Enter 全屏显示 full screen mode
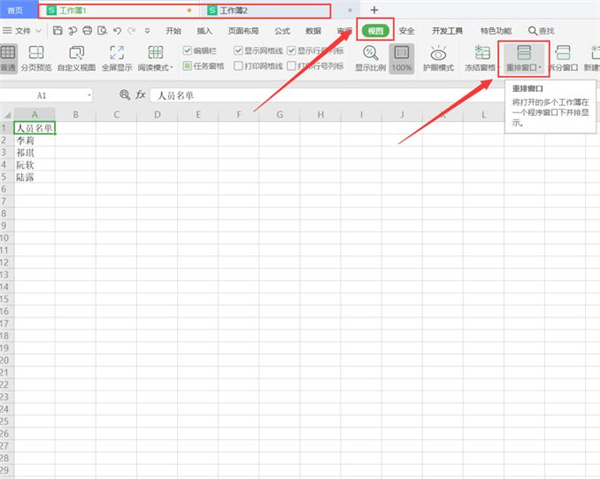This screenshot has height=479, width=600. (x=115, y=53)
